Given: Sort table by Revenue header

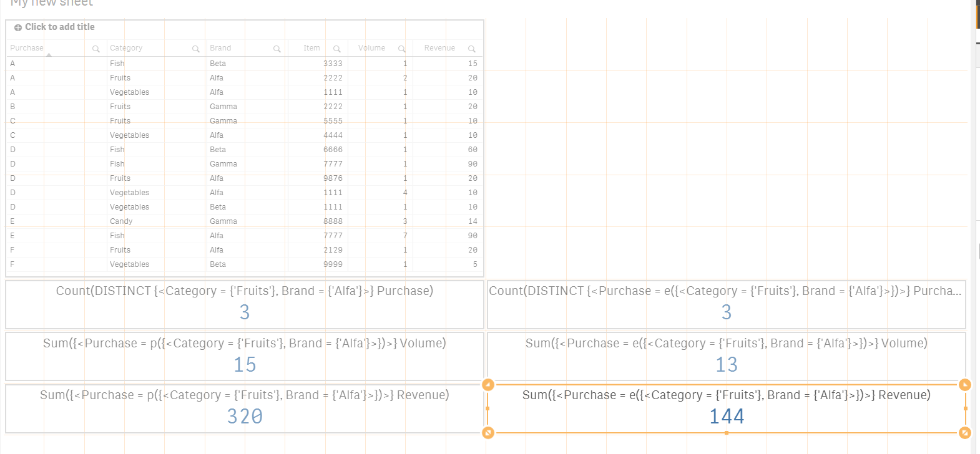Looking at the screenshot, I should (x=439, y=48).
